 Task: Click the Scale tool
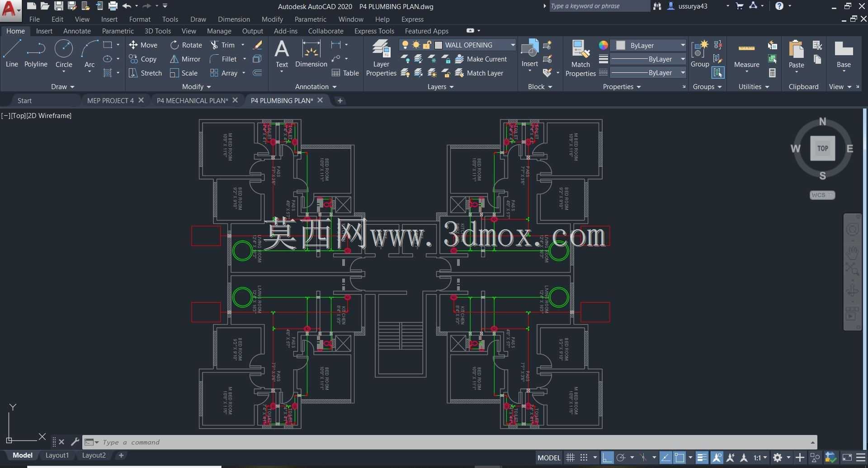coord(184,73)
